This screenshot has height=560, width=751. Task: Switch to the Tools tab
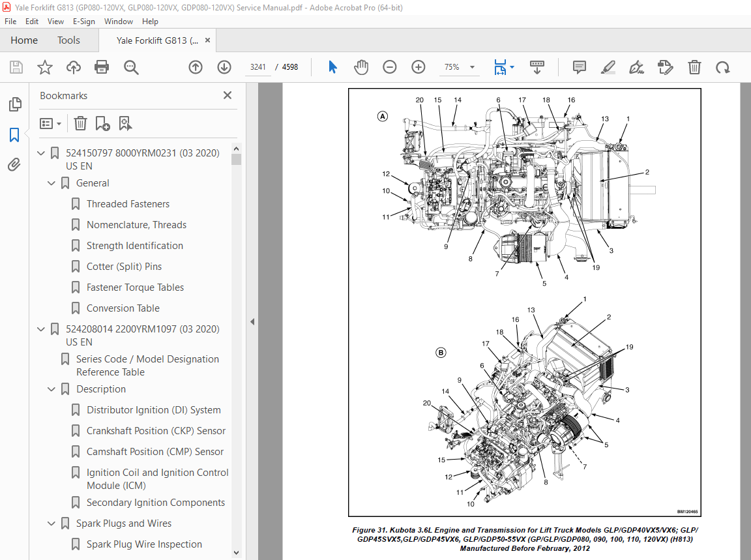pyautogui.click(x=68, y=40)
